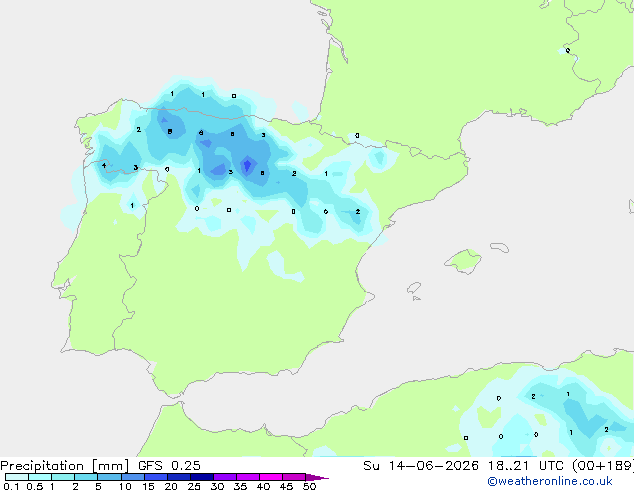This screenshot has height=490, width=634.
Task: Click the 15–20 mm legend color swatch
Action: click(x=155, y=477)
